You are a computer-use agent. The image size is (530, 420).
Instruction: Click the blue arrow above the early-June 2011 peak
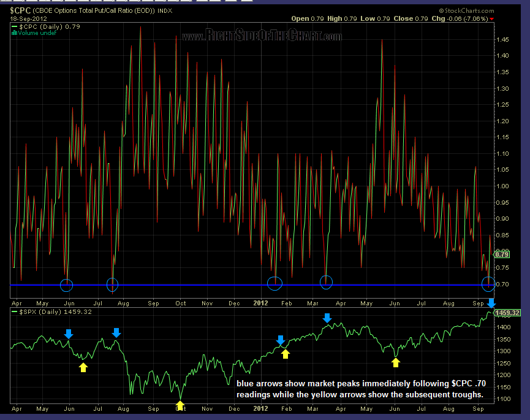(69, 334)
